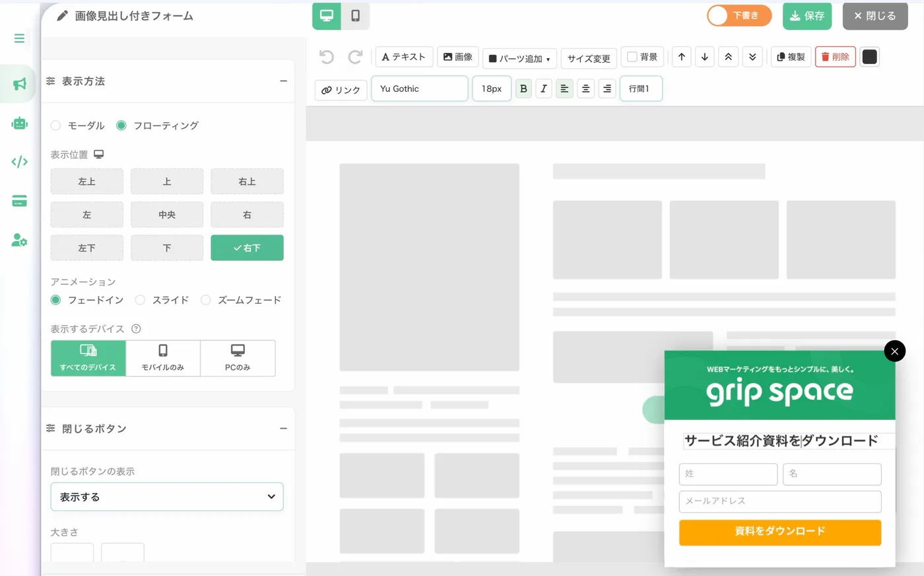
Task: Open the パーツ追加 dropdown
Action: point(519,58)
